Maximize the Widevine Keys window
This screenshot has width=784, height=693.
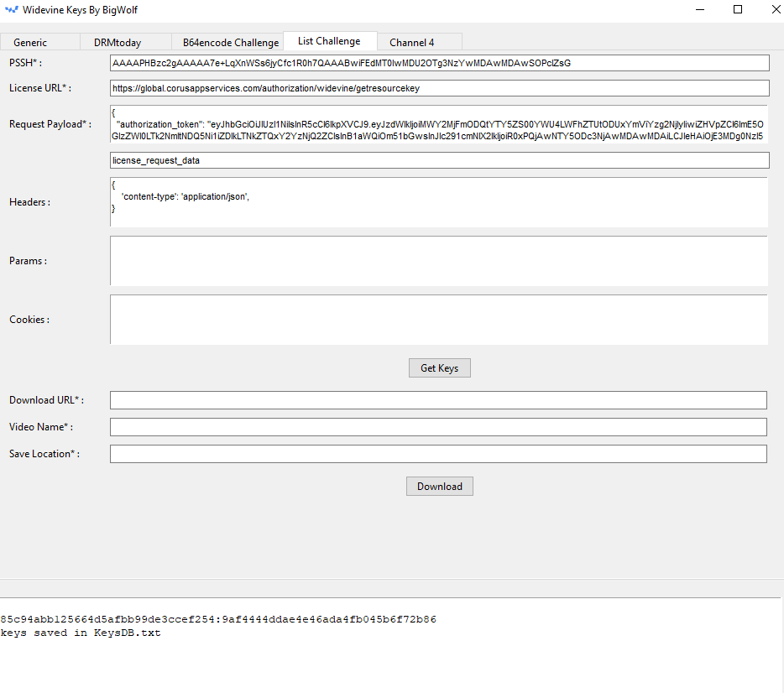[738, 9]
